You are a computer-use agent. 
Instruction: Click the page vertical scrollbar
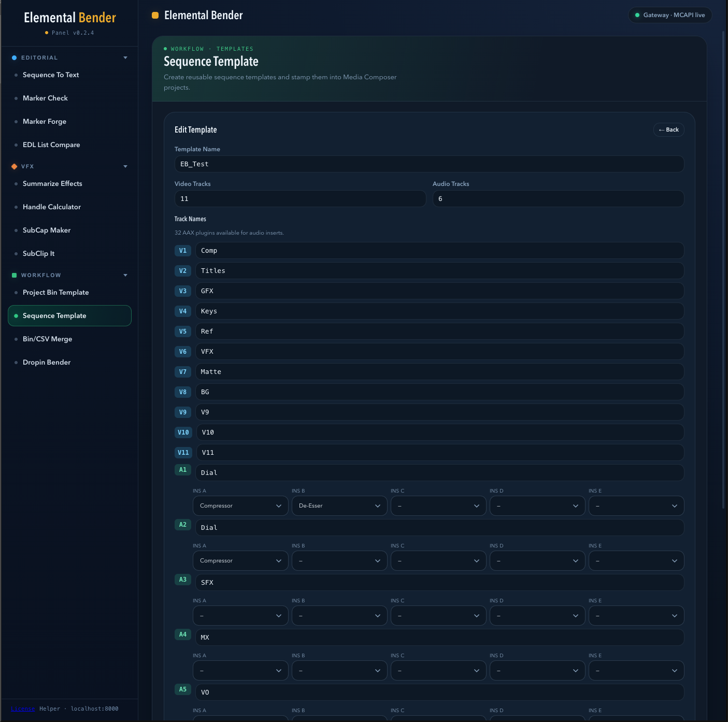[x=723, y=269]
